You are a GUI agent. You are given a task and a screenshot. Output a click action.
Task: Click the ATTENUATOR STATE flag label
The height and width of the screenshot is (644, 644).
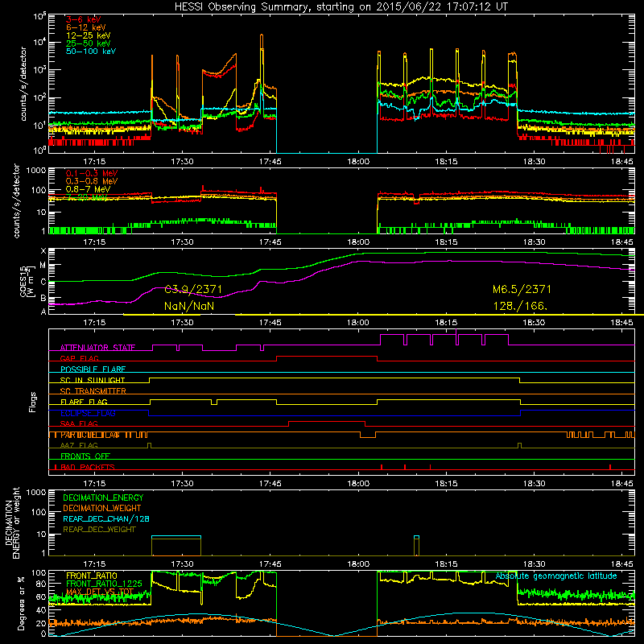pos(97,348)
